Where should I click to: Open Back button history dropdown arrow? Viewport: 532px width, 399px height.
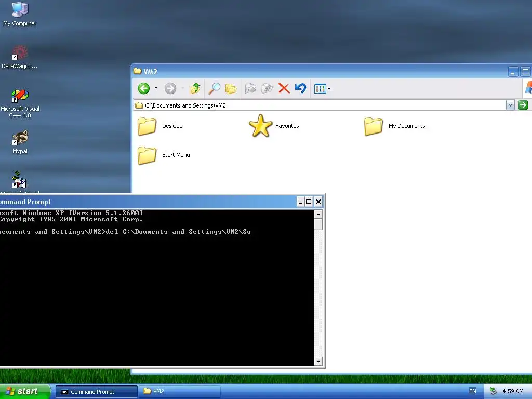tap(156, 88)
